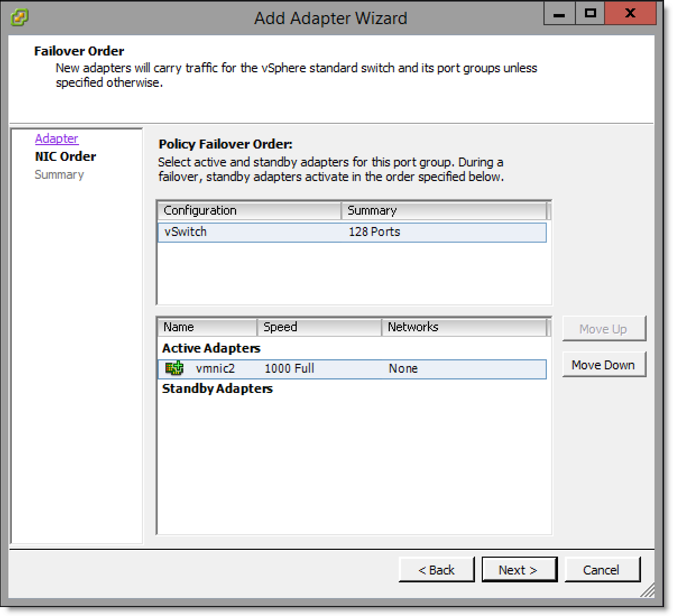This screenshot has width=673, height=616.
Task: Click the Networks column header
Action: pyautogui.click(x=463, y=327)
